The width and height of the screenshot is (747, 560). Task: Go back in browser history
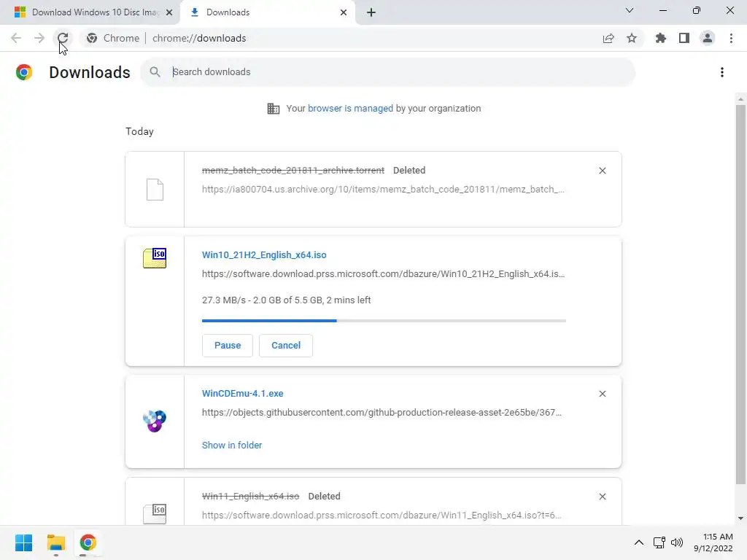click(x=16, y=38)
